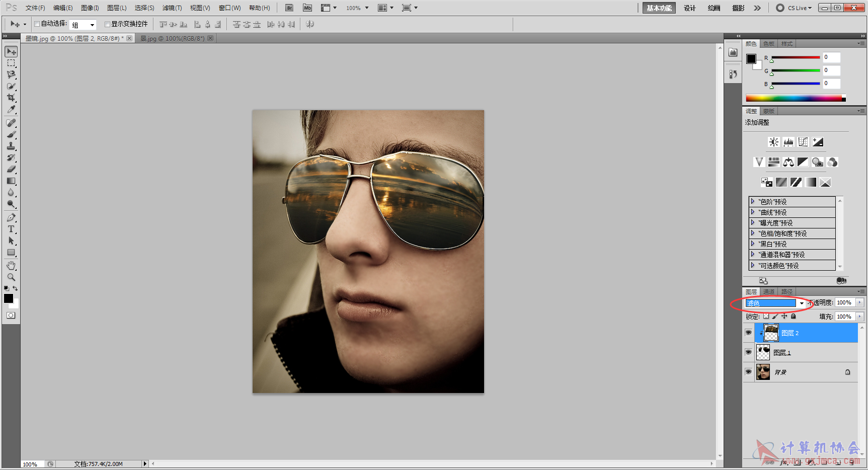Launch Adobe Bridge from the Br icon
Viewport: 868px width, 470px height.
click(x=289, y=8)
